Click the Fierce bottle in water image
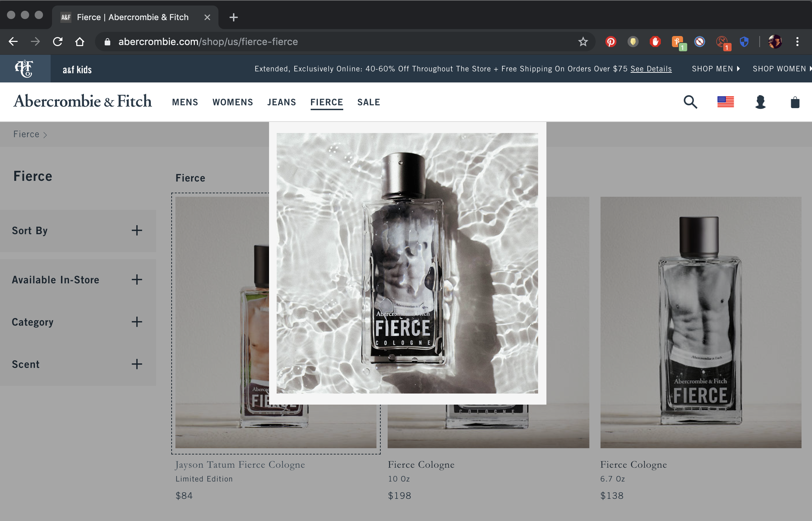Viewport: 812px width, 521px height. click(407, 263)
